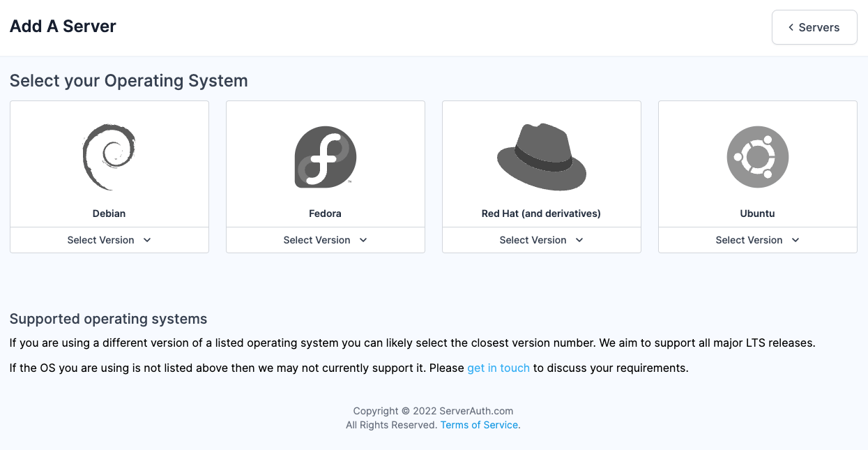Click the Ubuntu circle logo
Image resolution: width=868 pixels, height=450 pixels.
(758, 157)
